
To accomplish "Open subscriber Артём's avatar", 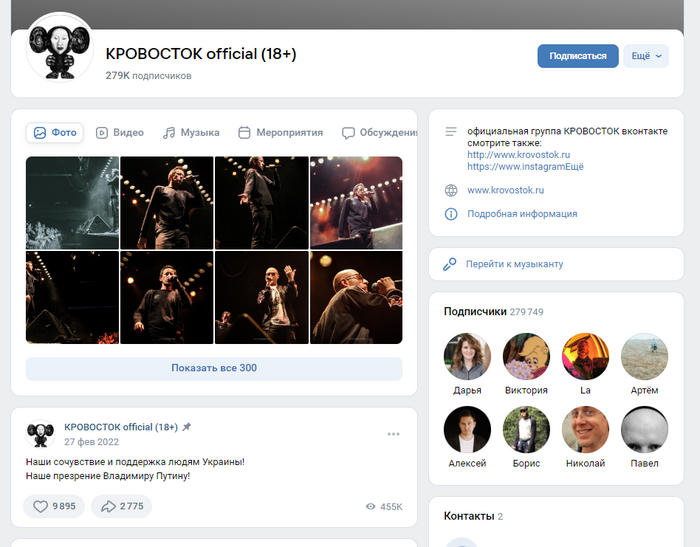I will (x=644, y=356).
